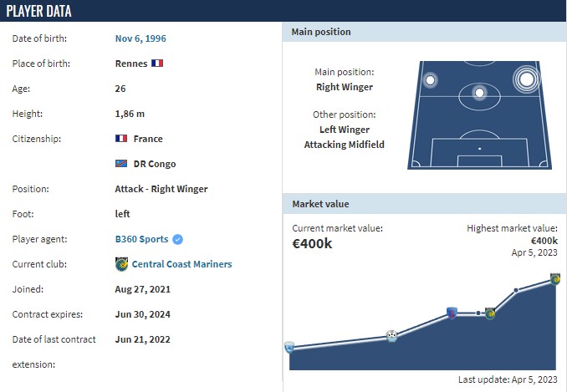
Task: Click the French flag beside Rennes
Action: pyautogui.click(x=157, y=64)
